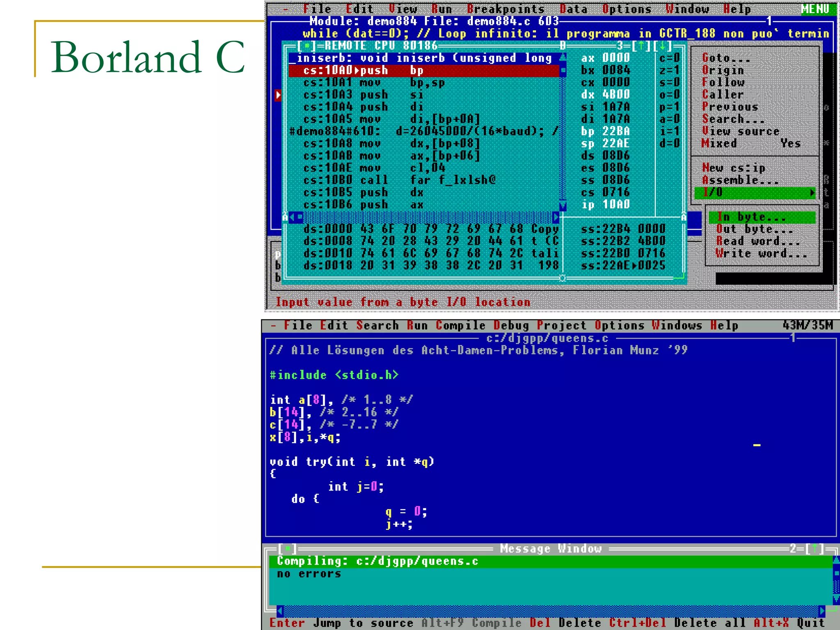Viewport: 840px width, 630px height.
Task: Click the CPU window zoom up-arrow box
Action: pyautogui.click(x=641, y=46)
